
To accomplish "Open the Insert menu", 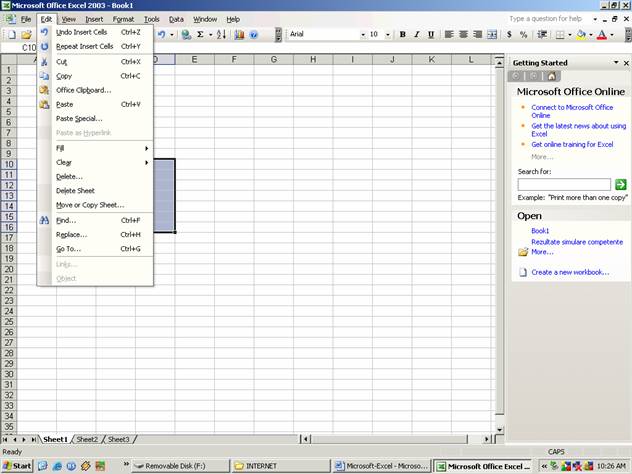I will coord(94,19).
